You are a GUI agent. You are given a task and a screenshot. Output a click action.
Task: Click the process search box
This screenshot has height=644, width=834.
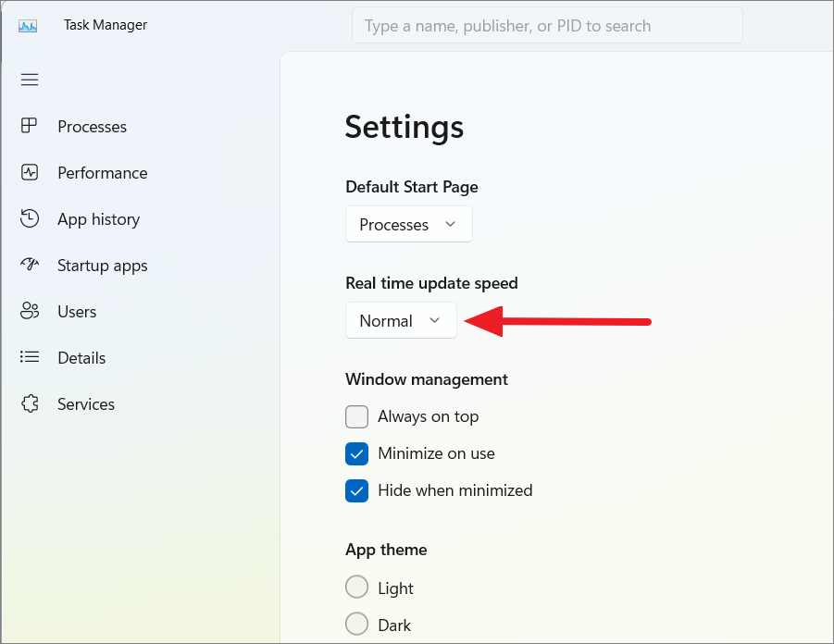click(547, 26)
